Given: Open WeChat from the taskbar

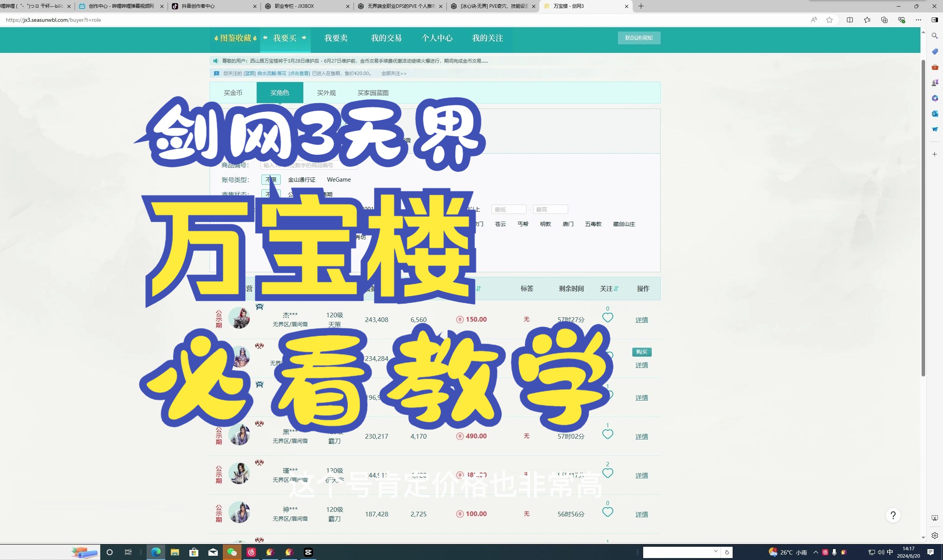Looking at the screenshot, I should click(232, 552).
